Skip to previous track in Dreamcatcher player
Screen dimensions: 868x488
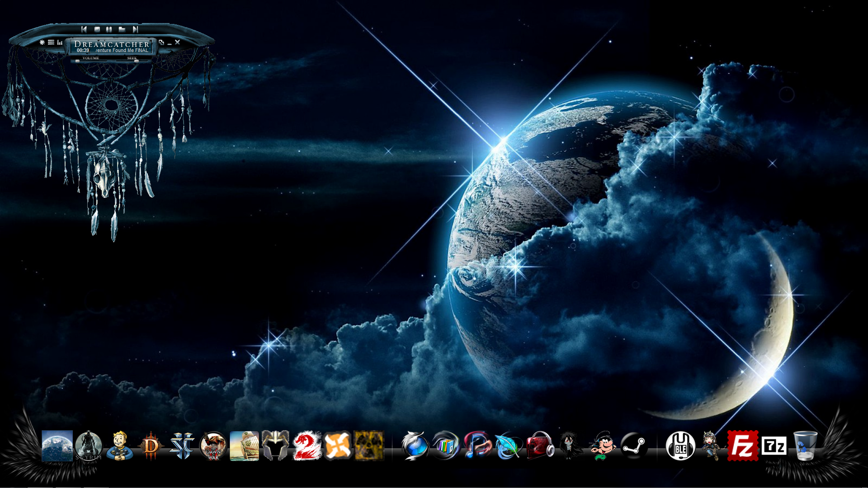pyautogui.click(x=84, y=29)
